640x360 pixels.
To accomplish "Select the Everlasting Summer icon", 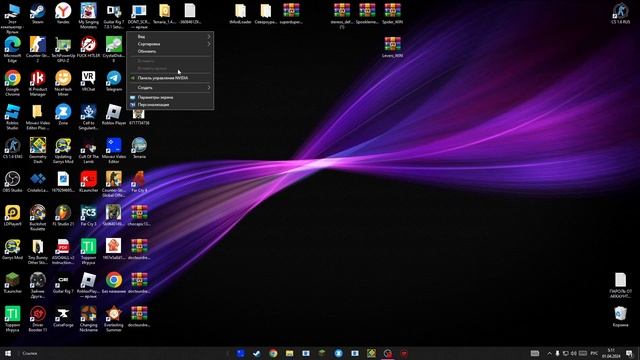I will pyautogui.click(x=114, y=319).
